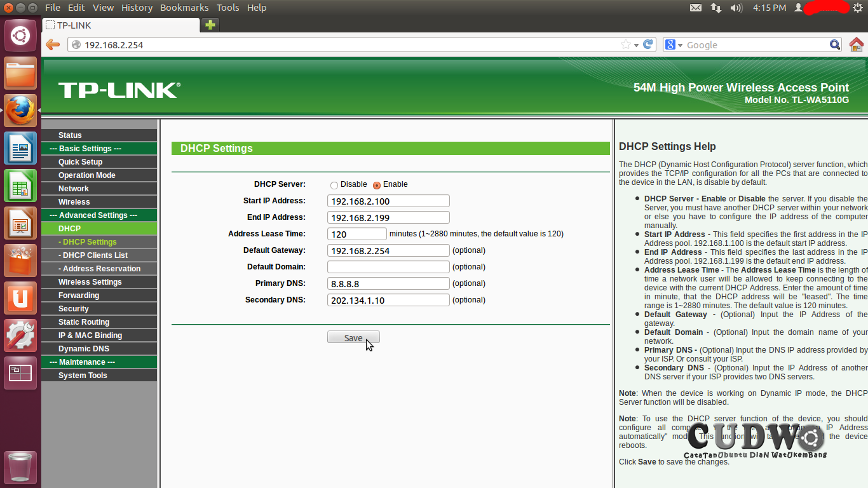Click the search magnifier icon
Viewport: 868px width, 488px height.
[836, 44]
